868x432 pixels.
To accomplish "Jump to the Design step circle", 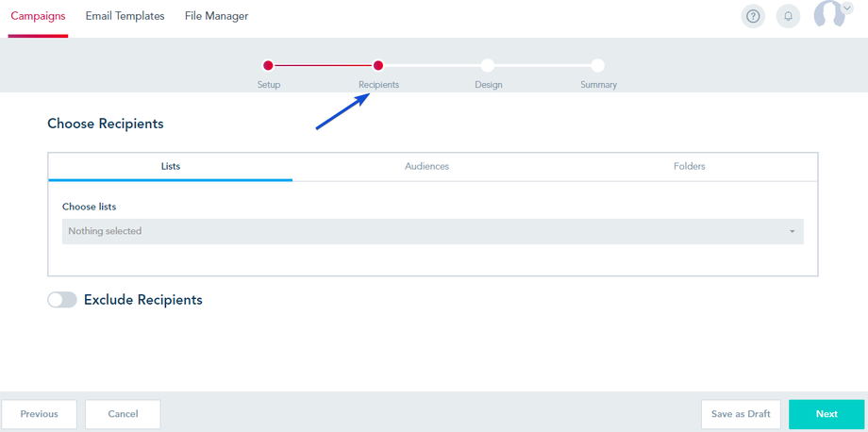I will tap(488, 66).
